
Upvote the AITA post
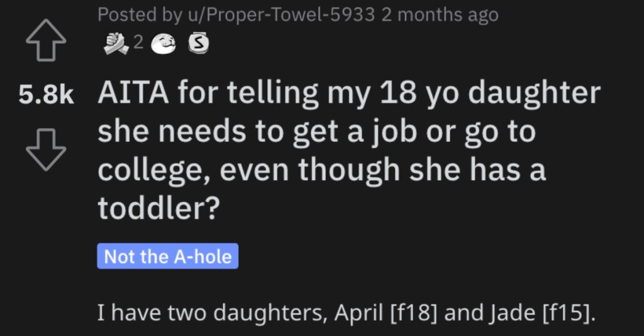[46, 40]
